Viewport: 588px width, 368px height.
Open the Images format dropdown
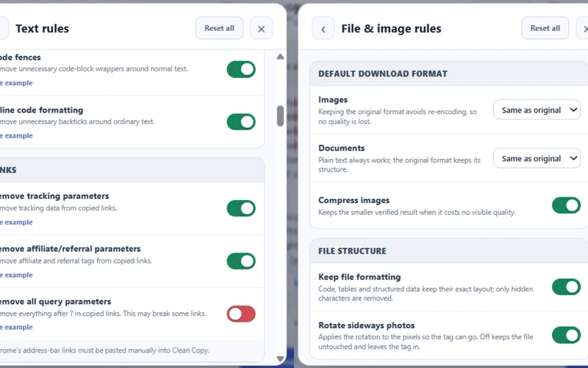pos(537,110)
